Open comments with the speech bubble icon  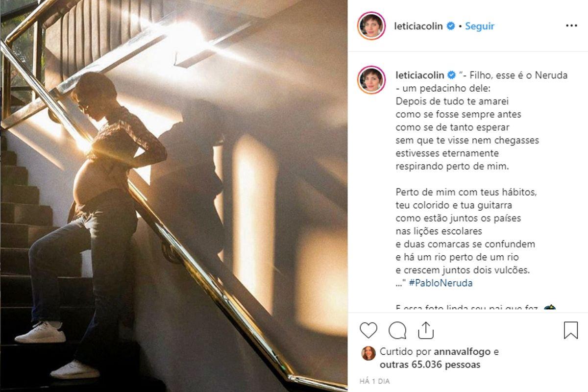[397, 331]
